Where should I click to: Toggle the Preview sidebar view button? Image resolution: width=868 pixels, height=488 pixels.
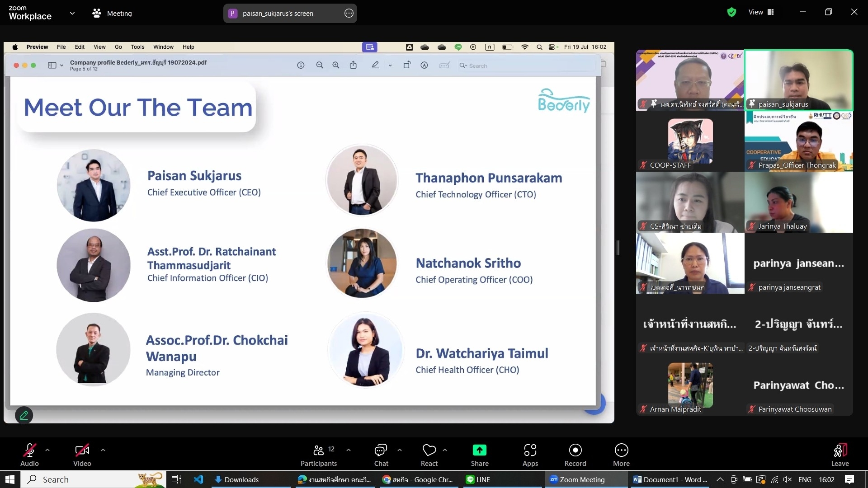[x=52, y=66]
